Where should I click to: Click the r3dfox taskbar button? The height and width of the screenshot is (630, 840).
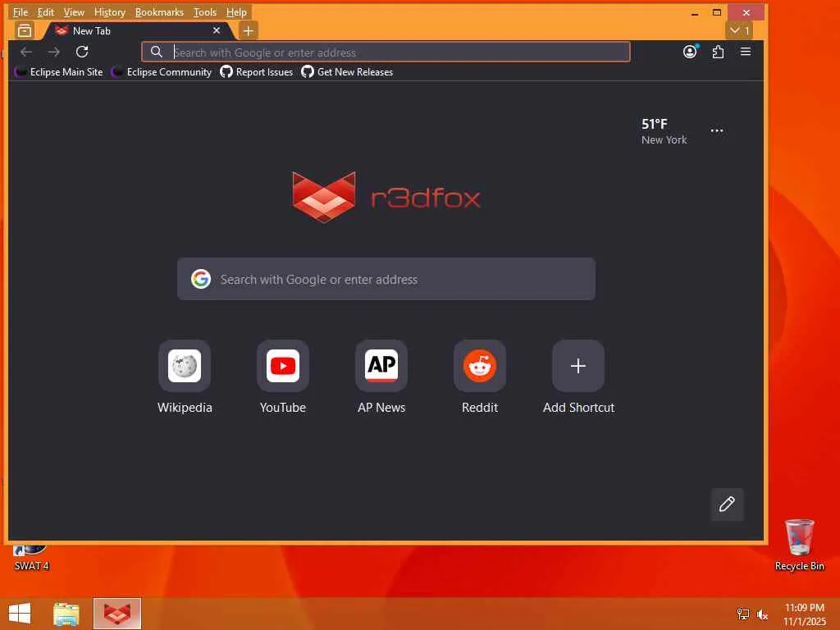tap(116, 614)
